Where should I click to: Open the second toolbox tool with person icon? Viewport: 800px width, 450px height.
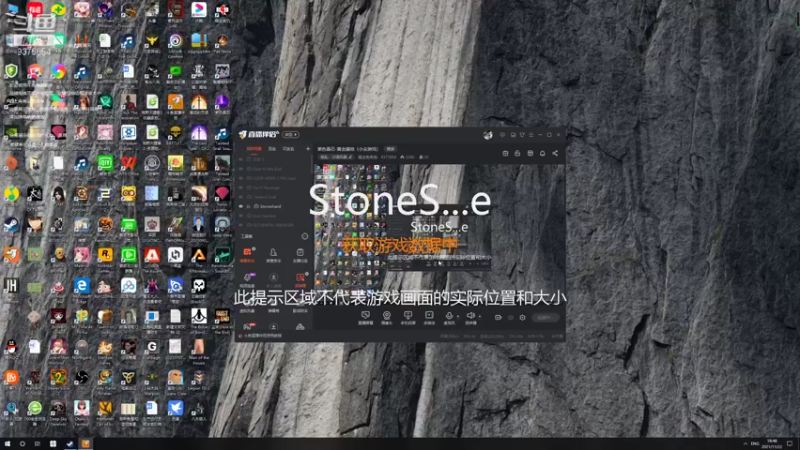tap(273, 254)
